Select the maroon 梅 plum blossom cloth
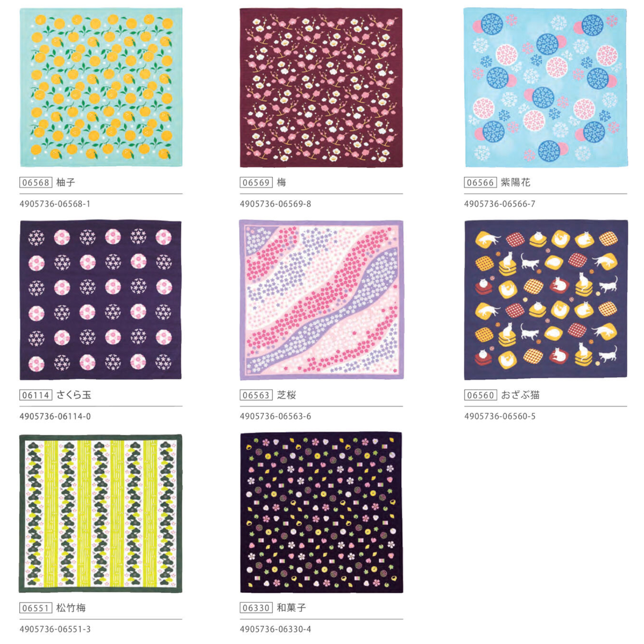The image size is (644, 644). tap(321, 88)
